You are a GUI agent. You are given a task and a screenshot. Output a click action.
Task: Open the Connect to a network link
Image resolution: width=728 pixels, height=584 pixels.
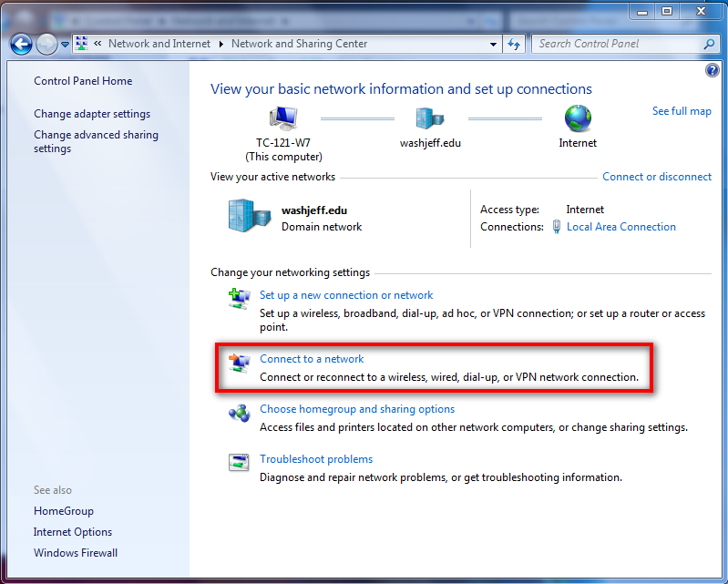pyautogui.click(x=312, y=359)
